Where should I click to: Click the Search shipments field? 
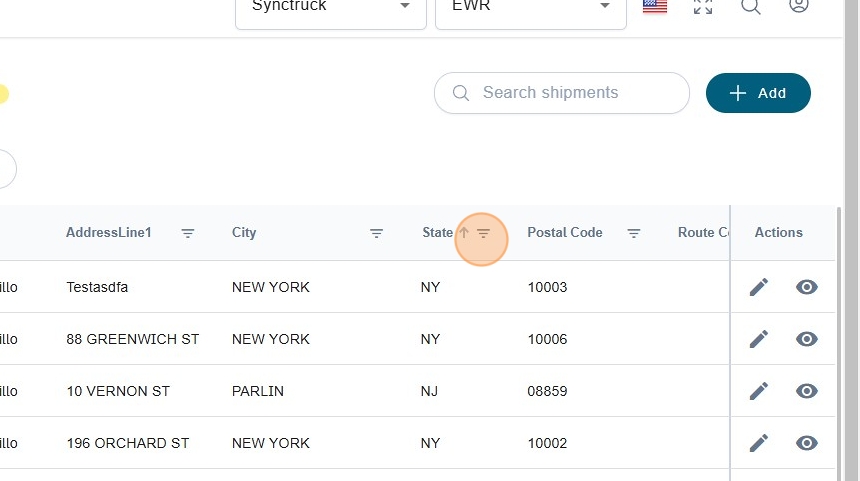[570, 93]
